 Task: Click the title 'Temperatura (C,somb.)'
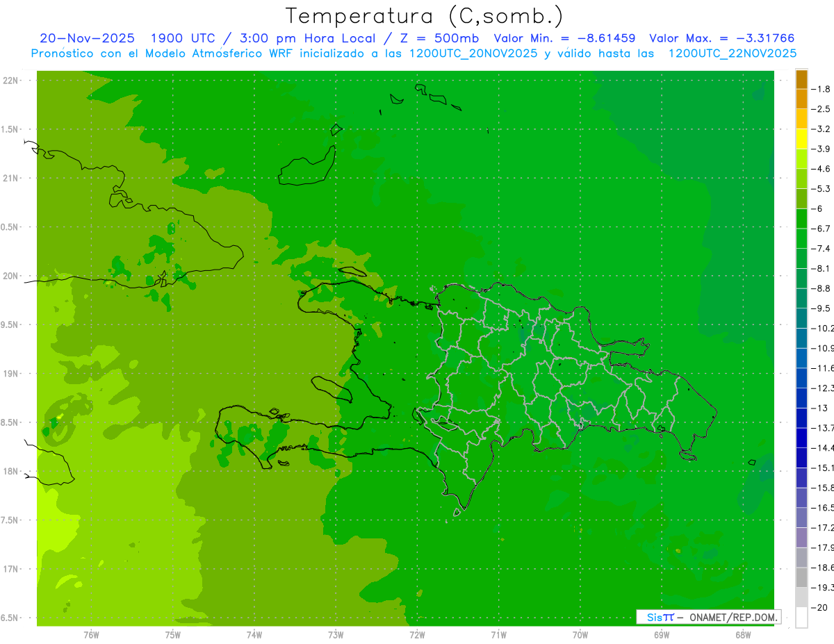[x=424, y=16]
